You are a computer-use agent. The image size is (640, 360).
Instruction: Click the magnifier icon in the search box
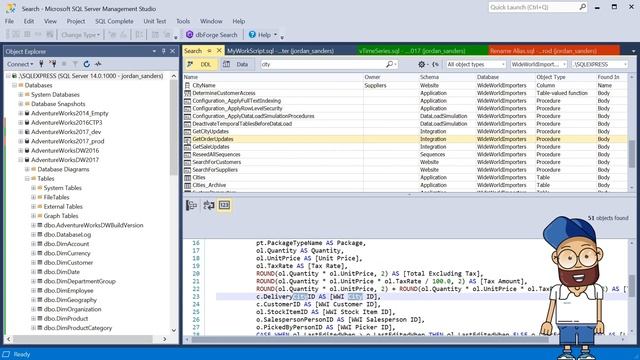[x=390, y=64]
